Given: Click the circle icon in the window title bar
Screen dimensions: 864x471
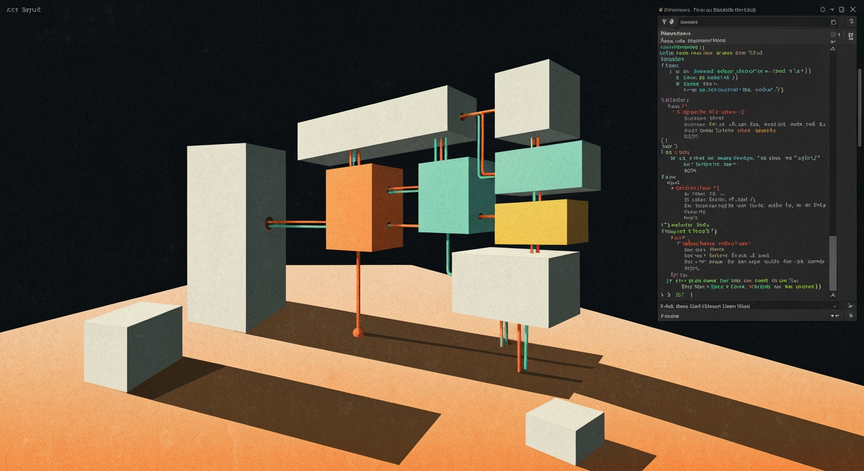Looking at the screenshot, I should (x=823, y=9).
